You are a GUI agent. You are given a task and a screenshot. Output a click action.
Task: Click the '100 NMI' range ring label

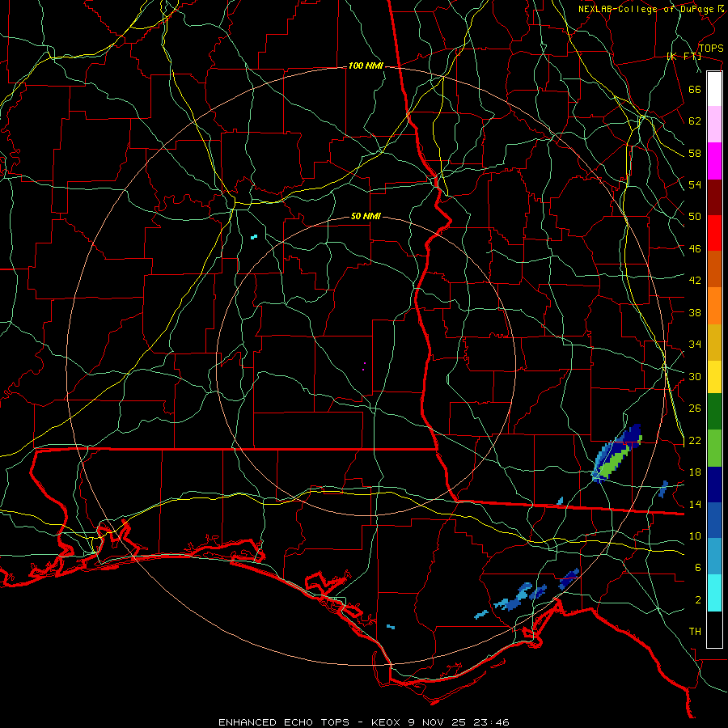coord(366,66)
